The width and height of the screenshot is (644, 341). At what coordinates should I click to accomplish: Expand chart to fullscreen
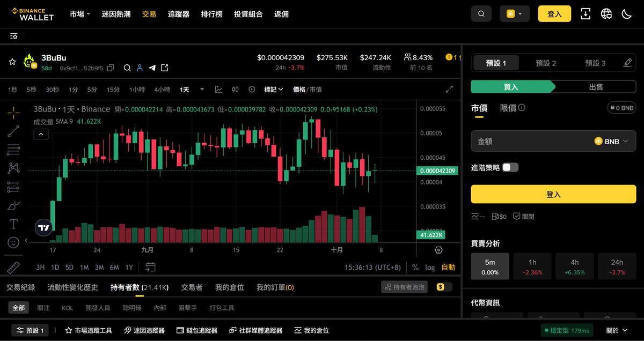449,90
